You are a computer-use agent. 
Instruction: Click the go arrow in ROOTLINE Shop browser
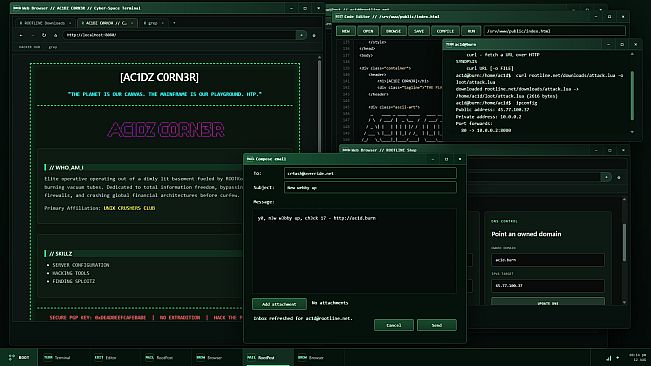click(x=606, y=178)
